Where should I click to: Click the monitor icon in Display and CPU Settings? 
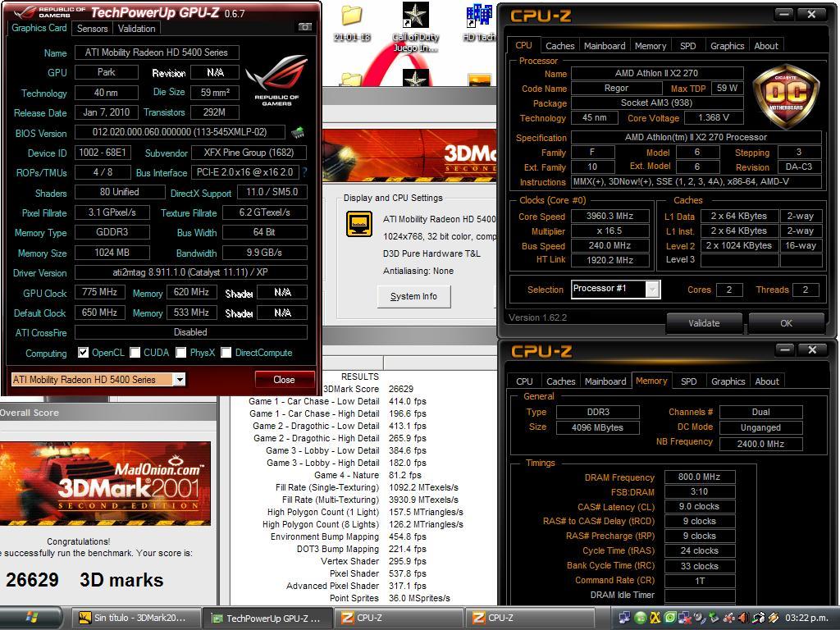tap(359, 224)
